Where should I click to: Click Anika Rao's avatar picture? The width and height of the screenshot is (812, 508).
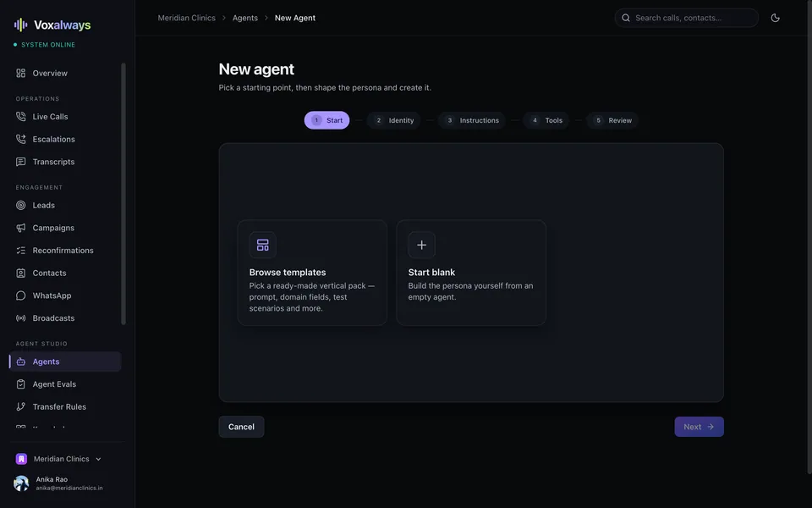click(21, 483)
